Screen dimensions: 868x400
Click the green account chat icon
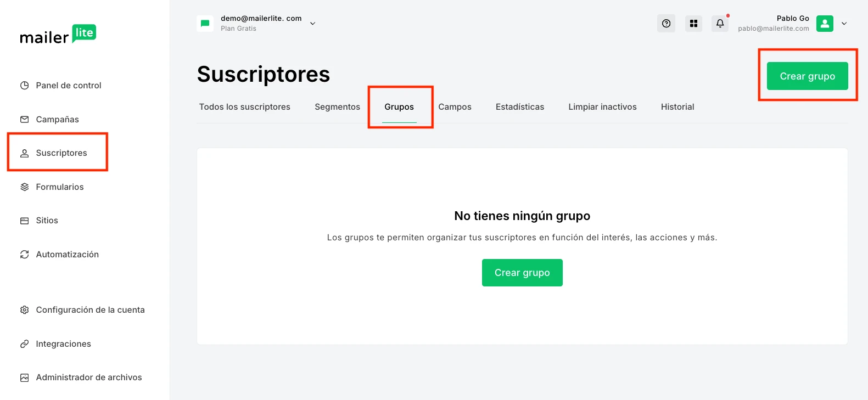[x=205, y=24]
